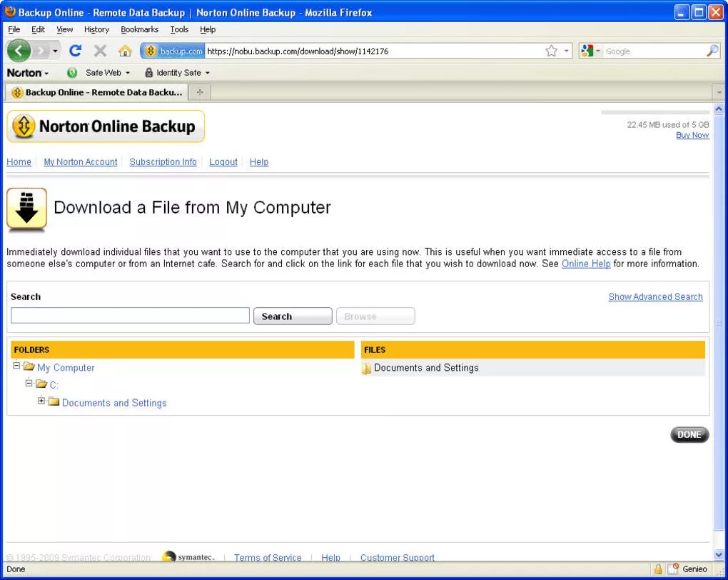Open the Norton toolbar dropdown menu
The image size is (728, 580).
tap(29, 72)
